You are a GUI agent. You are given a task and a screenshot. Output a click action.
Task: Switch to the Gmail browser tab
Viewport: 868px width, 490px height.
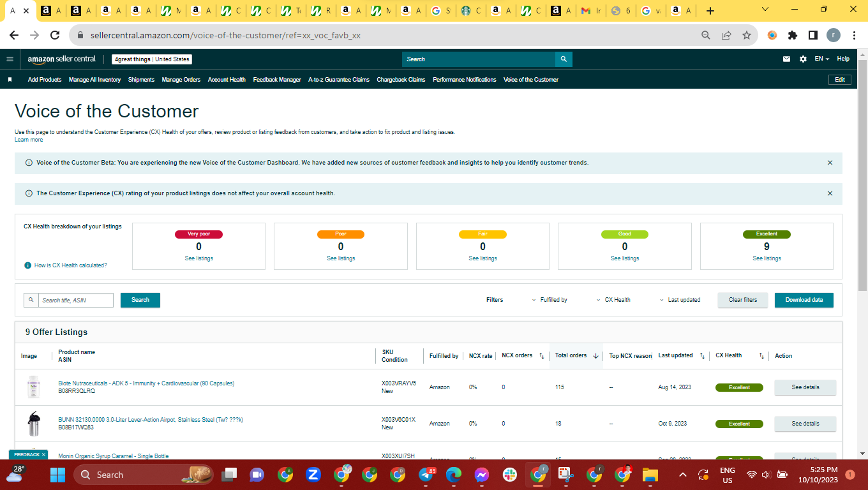pyautogui.click(x=591, y=11)
